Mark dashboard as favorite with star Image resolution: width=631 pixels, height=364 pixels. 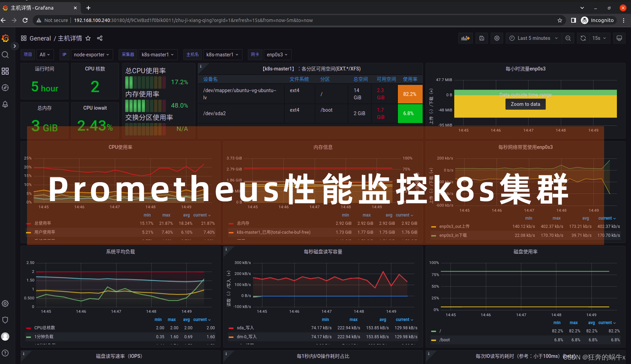tap(88, 38)
